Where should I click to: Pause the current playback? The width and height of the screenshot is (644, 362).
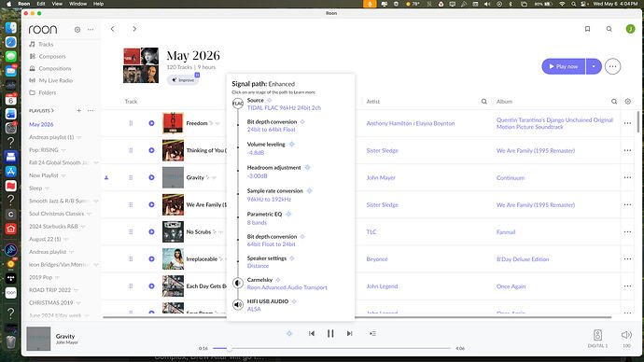[330, 333]
